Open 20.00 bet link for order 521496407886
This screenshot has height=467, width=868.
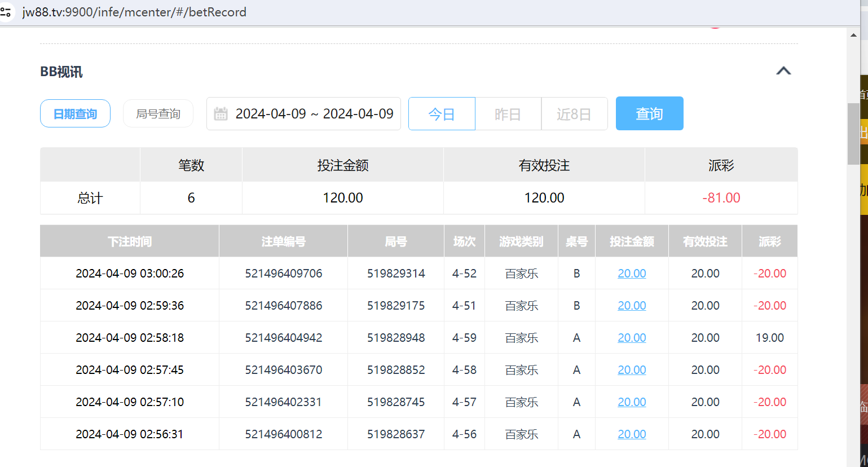click(x=632, y=306)
